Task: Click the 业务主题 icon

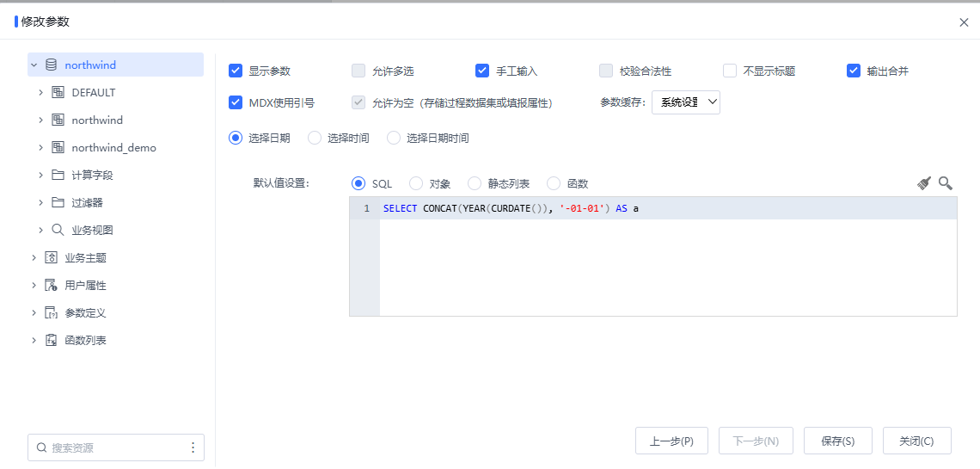Action: tap(52, 257)
